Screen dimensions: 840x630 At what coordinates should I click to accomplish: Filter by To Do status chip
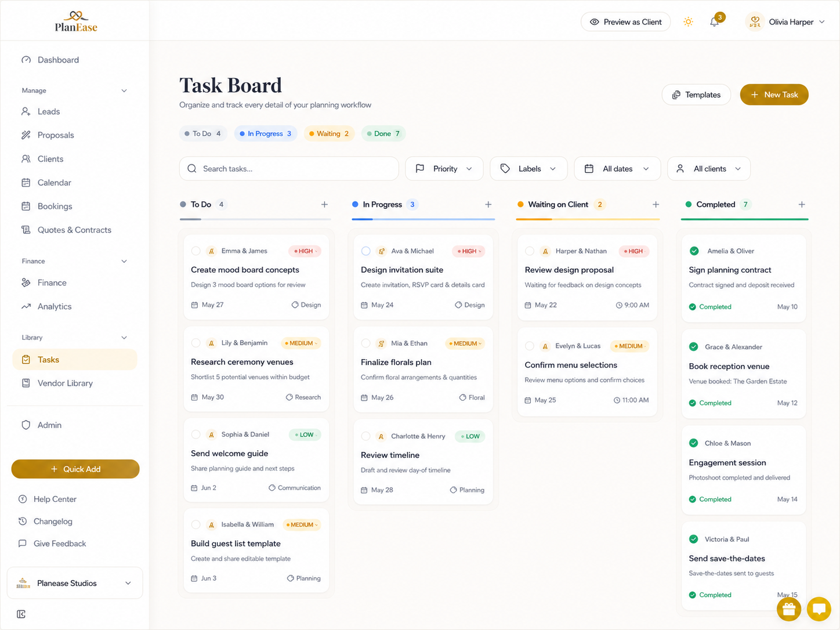(203, 133)
